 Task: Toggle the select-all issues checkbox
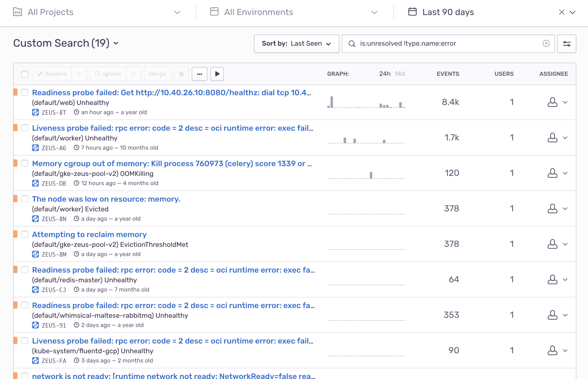click(25, 74)
